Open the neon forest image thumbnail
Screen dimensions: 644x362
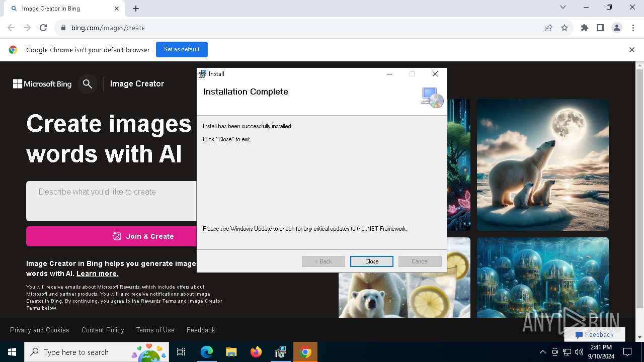pos(458,165)
